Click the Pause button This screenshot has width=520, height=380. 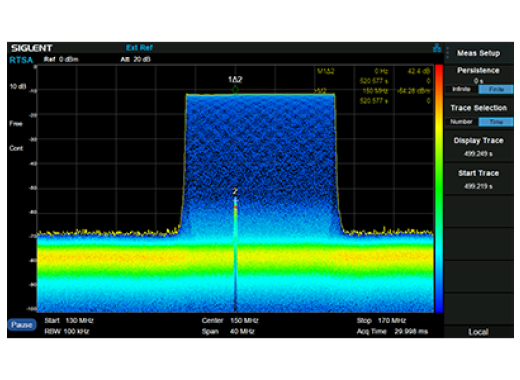click(22, 325)
